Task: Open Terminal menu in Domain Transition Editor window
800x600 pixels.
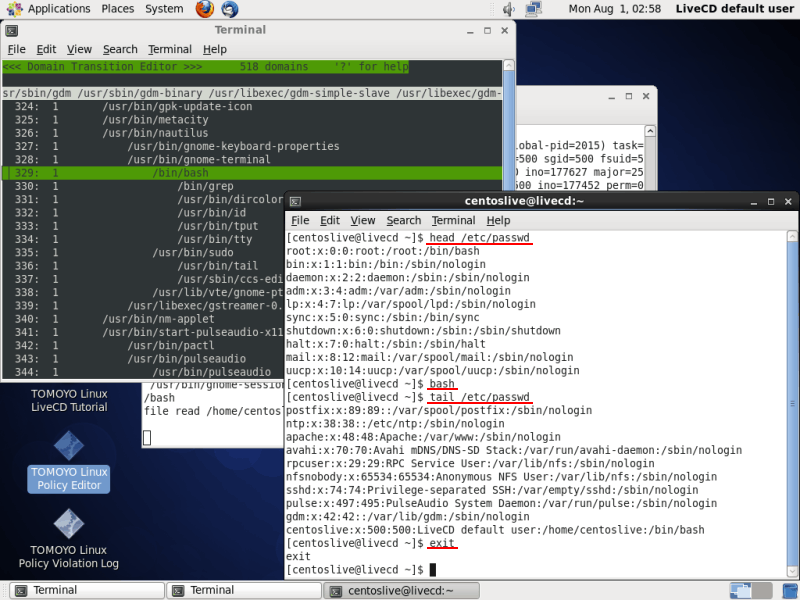Action: click(x=170, y=49)
